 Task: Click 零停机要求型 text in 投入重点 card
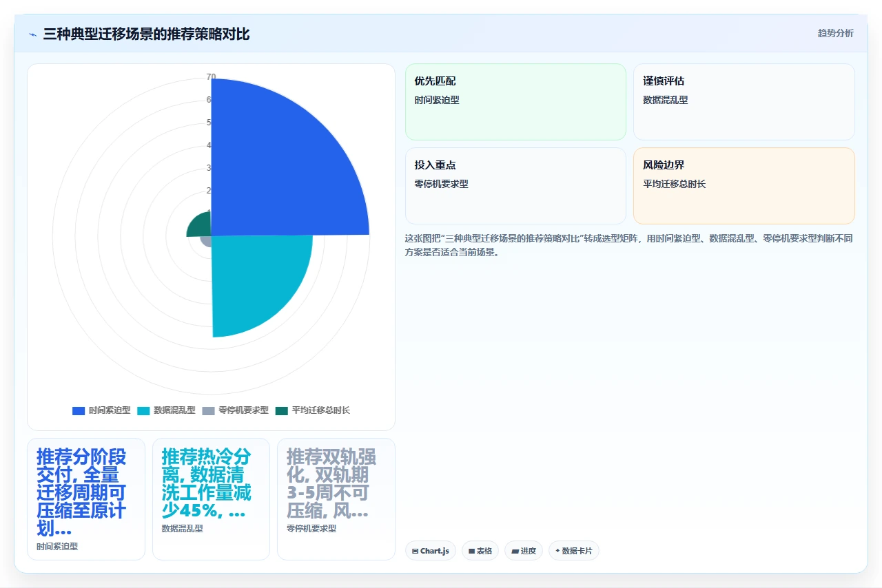click(441, 184)
